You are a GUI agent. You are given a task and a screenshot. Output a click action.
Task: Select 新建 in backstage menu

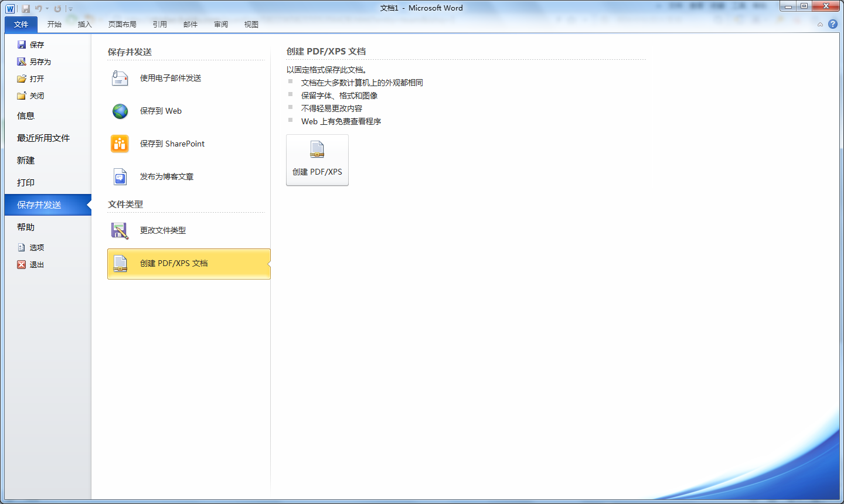(48, 160)
